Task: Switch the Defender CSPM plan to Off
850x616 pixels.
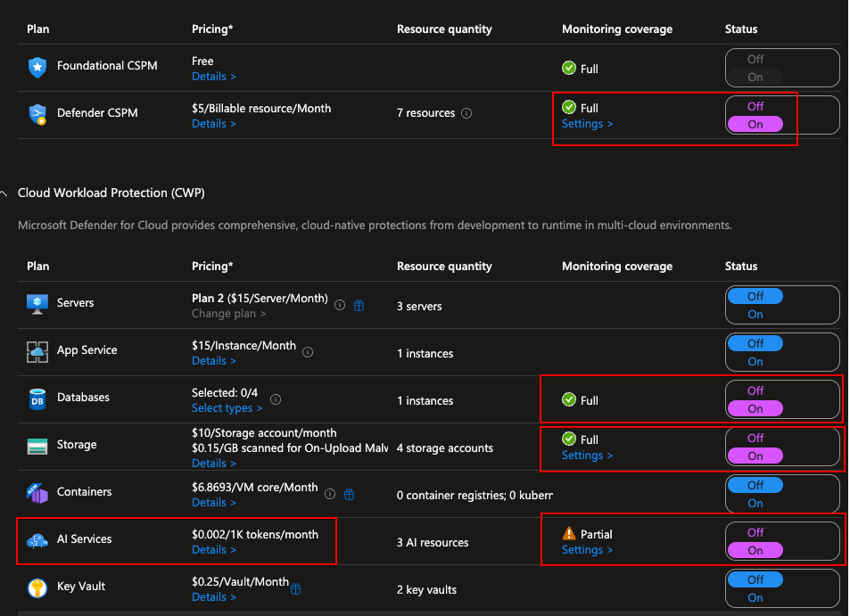Action: coord(755,106)
